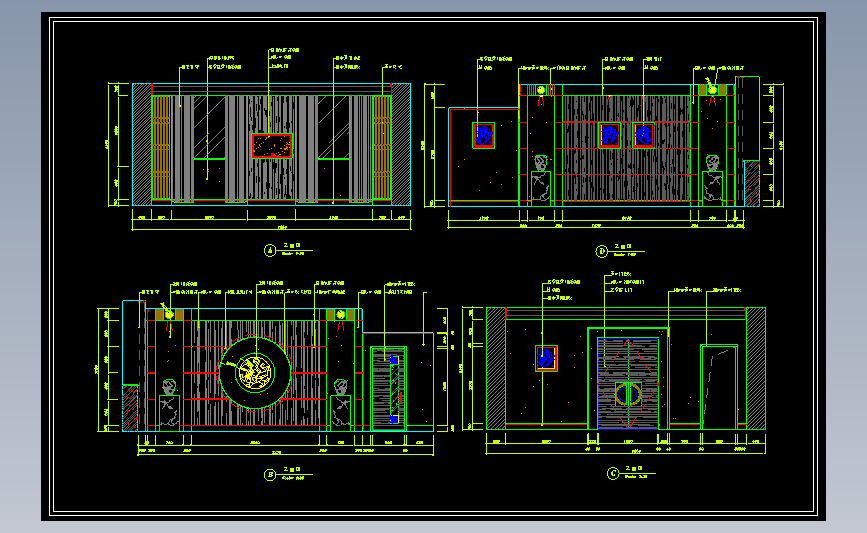Select the elevation D circle marker
Viewport: 867px width, 533px height.
(x=602, y=252)
